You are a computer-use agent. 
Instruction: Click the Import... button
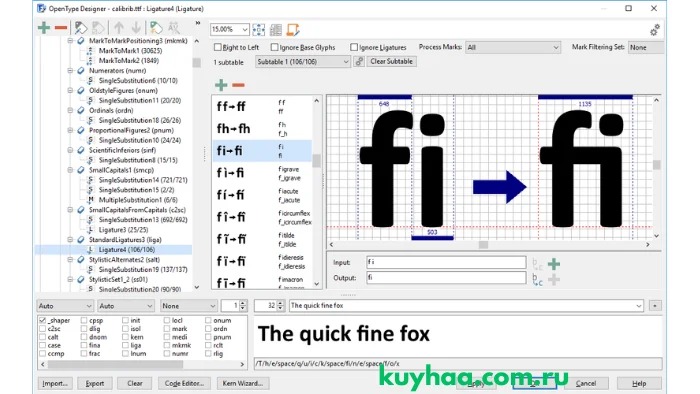click(x=54, y=383)
